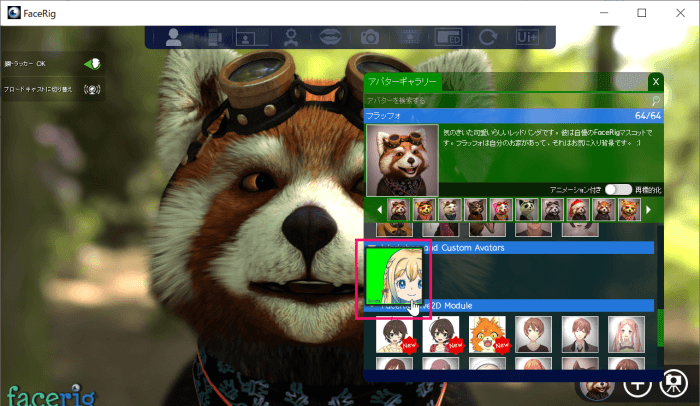Screen dimensions: 700x406
Task: Select the pink-haired girl Live2D avatar
Action: pos(626,334)
